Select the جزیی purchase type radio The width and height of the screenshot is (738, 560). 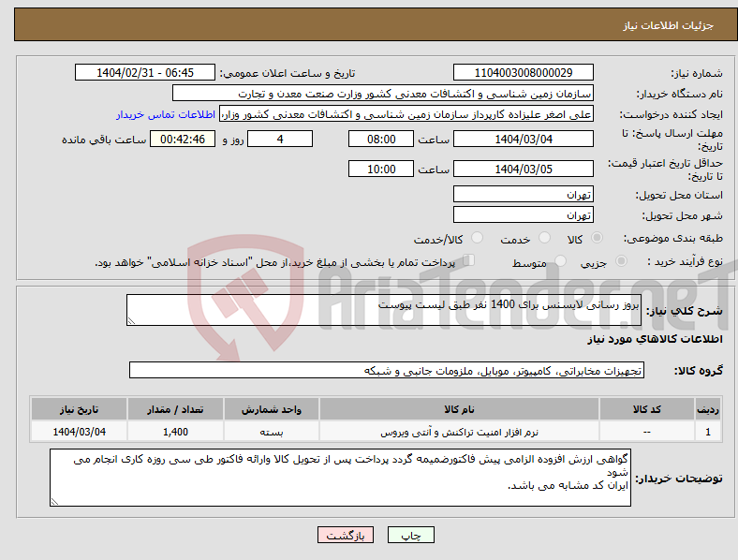pos(621,260)
